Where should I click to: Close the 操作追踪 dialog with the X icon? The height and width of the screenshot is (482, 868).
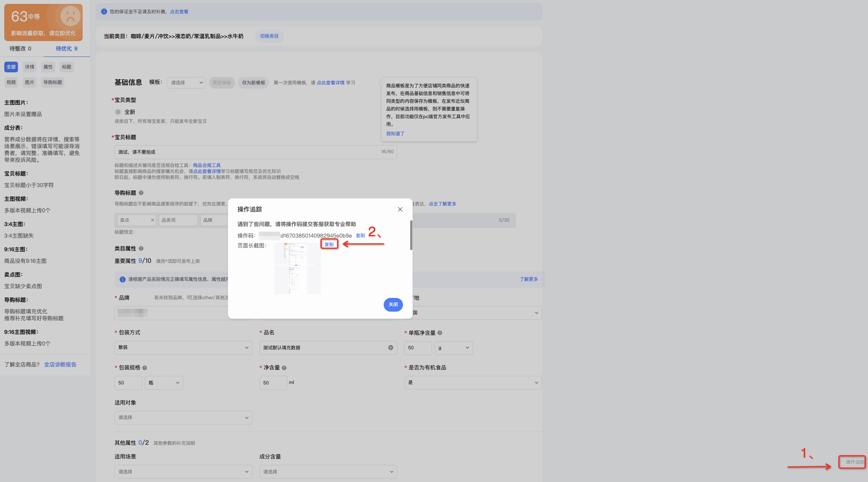click(x=400, y=209)
